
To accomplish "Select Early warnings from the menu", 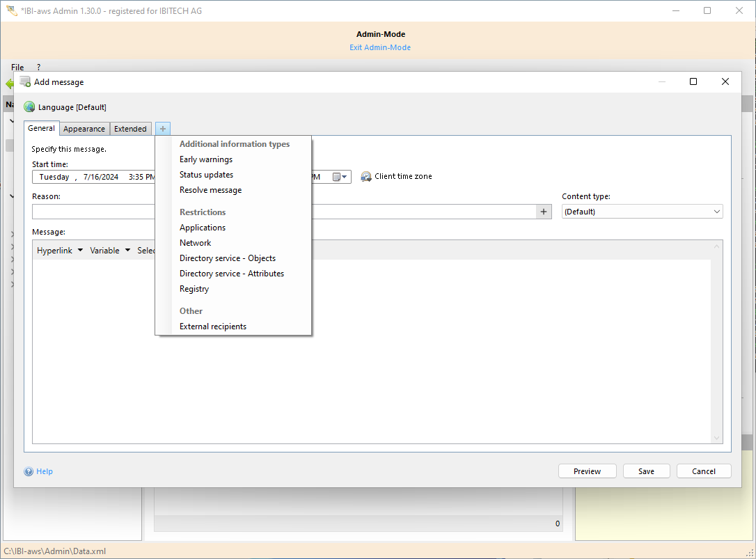I will point(206,159).
